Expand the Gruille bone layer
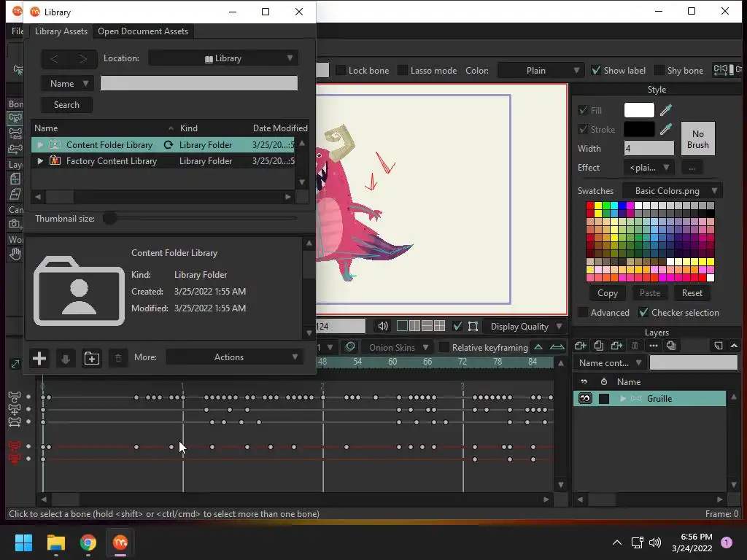The height and width of the screenshot is (560, 747). click(623, 399)
